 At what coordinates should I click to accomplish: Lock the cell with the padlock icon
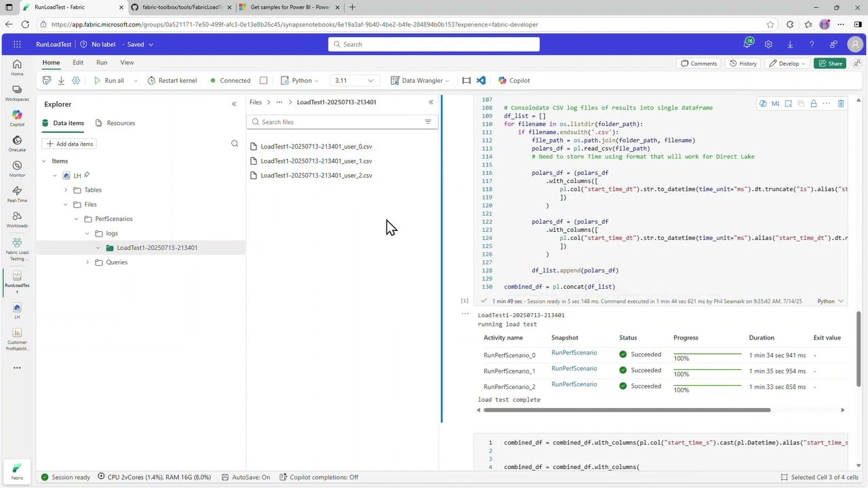(x=813, y=104)
